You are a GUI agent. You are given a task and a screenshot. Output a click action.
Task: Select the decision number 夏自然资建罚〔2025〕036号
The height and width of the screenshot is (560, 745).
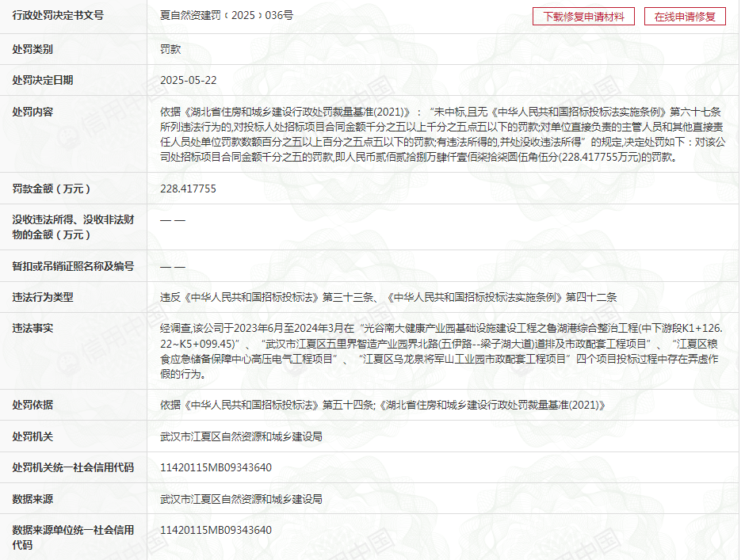pos(227,15)
